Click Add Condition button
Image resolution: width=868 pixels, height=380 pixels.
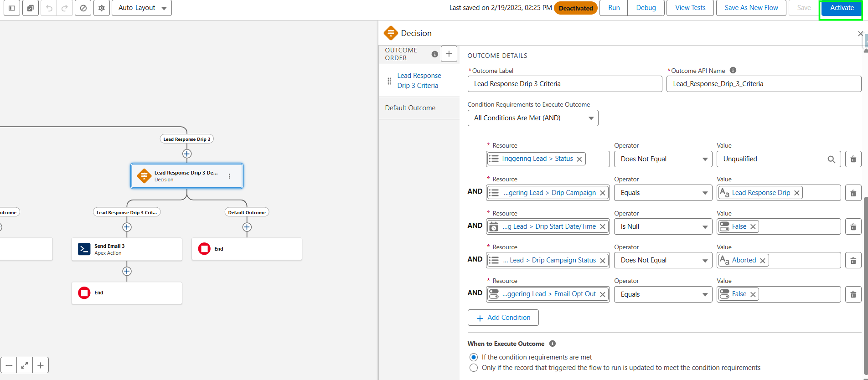click(x=503, y=318)
